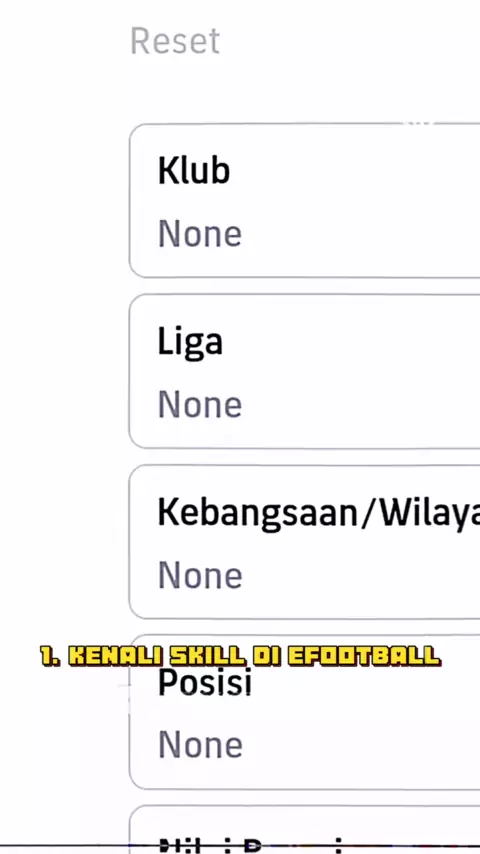Click the Posisi label text
The height and width of the screenshot is (854, 480).
[204, 683]
